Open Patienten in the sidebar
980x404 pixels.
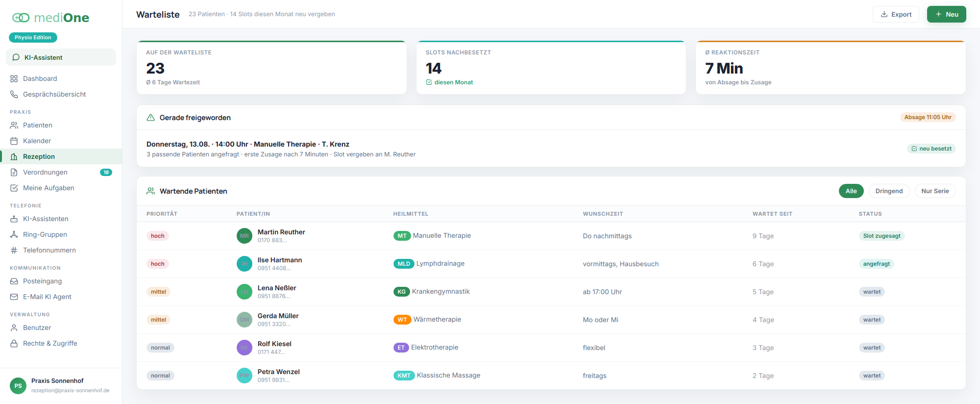click(61, 125)
